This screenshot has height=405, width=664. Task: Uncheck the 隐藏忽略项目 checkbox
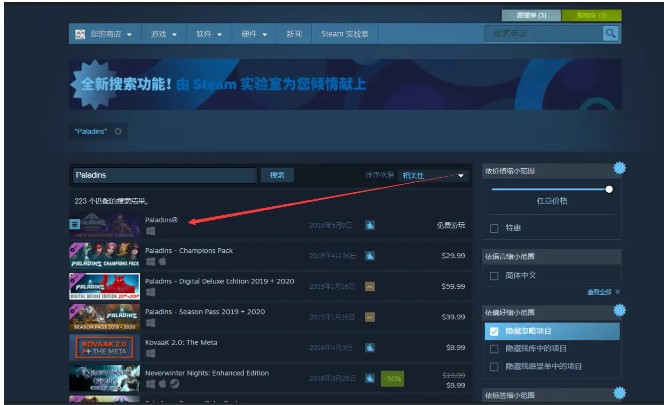(x=494, y=331)
